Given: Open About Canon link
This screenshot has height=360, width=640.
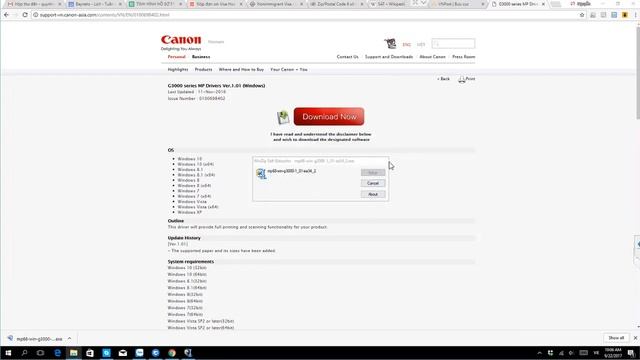Looking at the screenshot, I should [x=432, y=57].
